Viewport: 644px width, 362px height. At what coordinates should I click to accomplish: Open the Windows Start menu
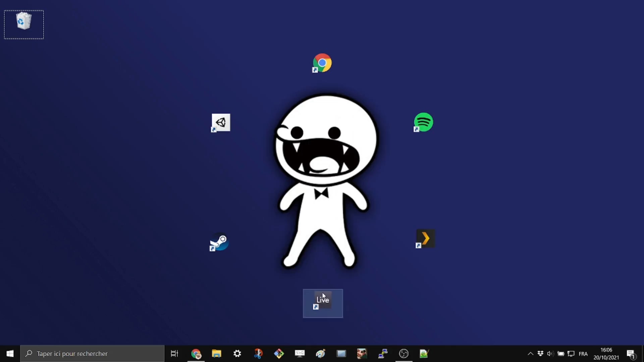pyautogui.click(x=10, y=354)
